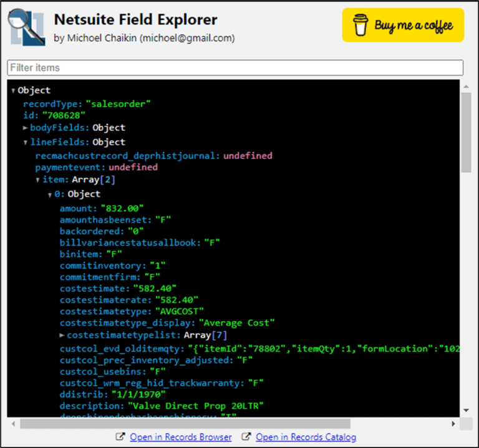Screen dimensions: 479x448
Task: Focus the Filter items input field
Action: pos(235,68)
